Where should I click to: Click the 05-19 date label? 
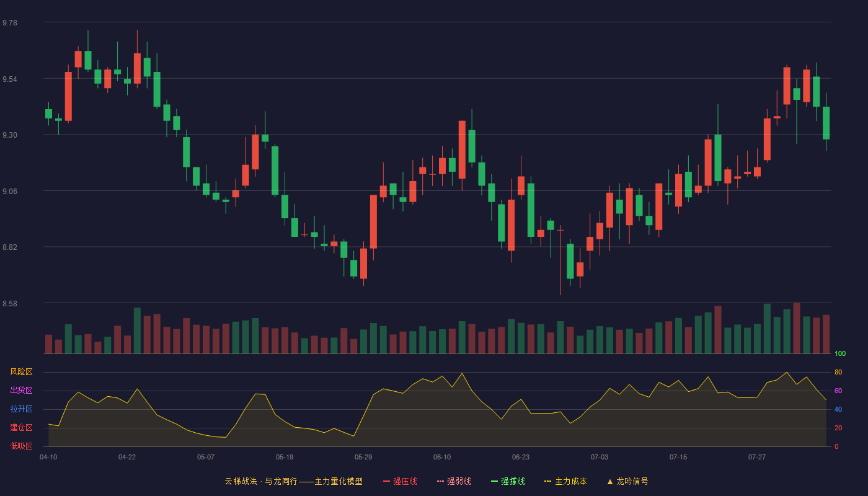click(285, 457)
